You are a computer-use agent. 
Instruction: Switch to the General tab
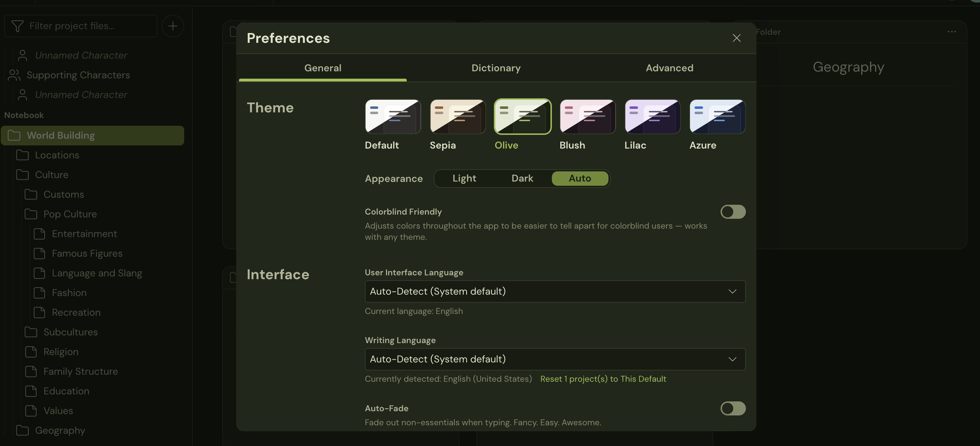pyautogui.click(x=323, y=68)
